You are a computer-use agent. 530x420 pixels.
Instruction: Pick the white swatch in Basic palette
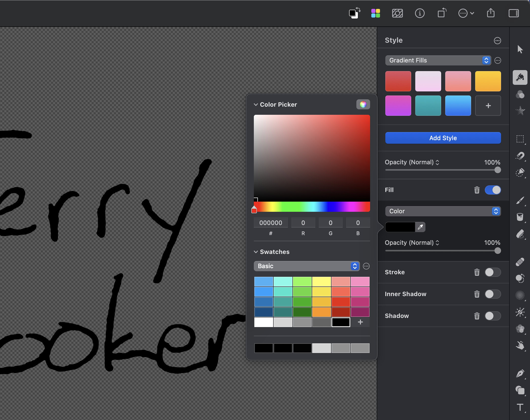[x=263, y=322]
